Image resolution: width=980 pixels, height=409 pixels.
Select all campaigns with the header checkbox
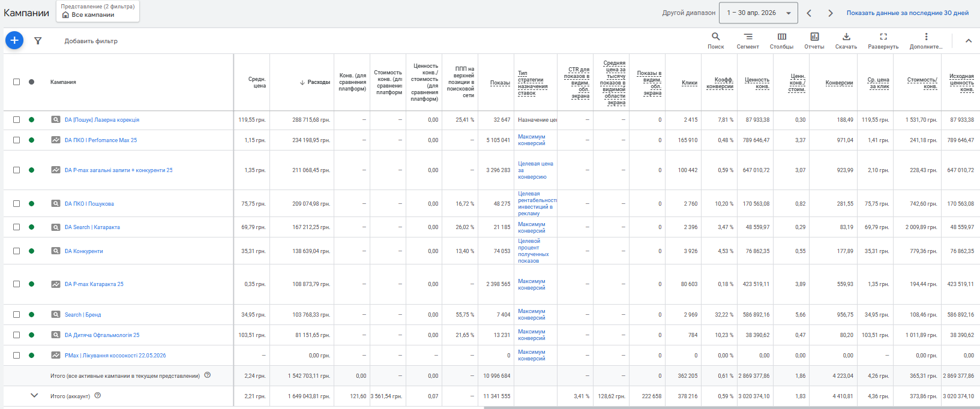pos(16,82)
